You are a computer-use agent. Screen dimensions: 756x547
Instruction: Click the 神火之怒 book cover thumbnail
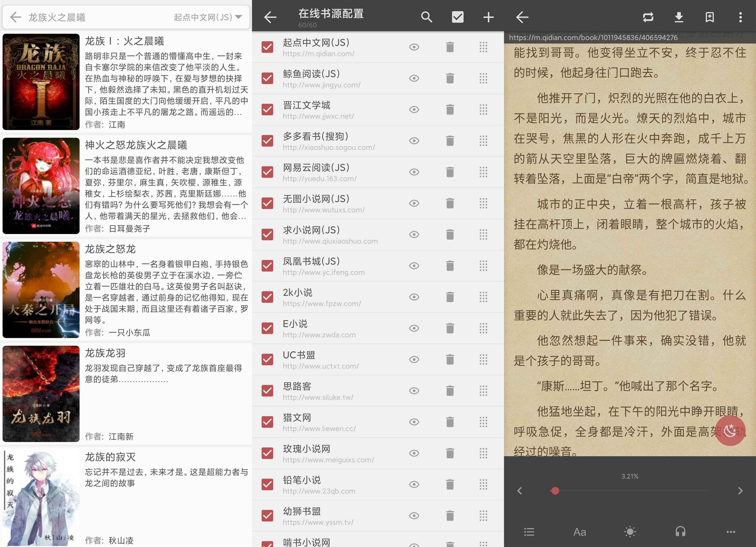pos(41,186)
